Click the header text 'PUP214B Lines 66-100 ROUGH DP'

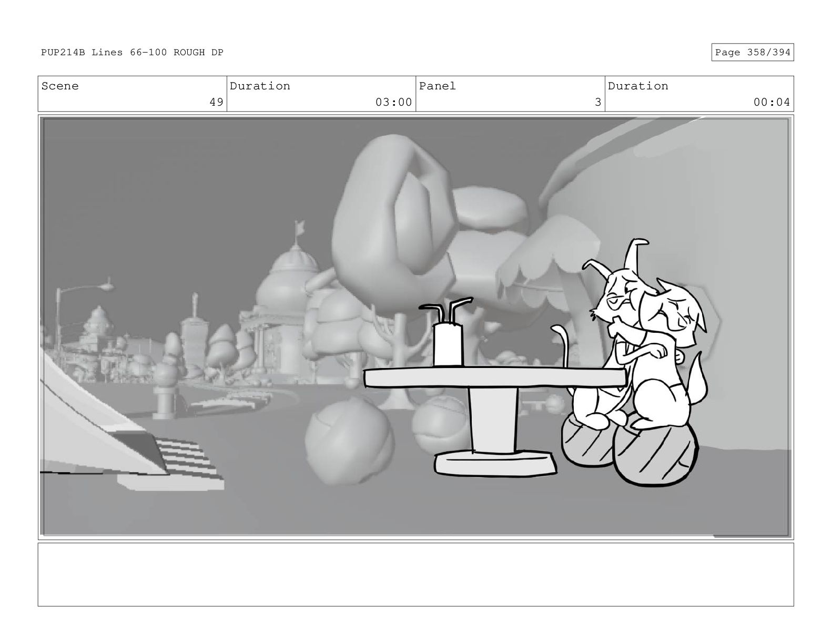click(132, 53)
